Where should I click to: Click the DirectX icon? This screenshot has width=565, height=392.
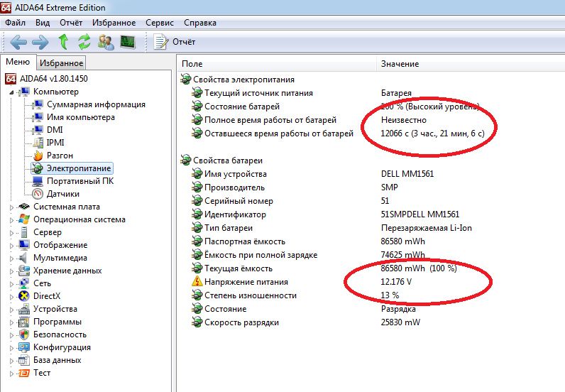tap(24, 296)
